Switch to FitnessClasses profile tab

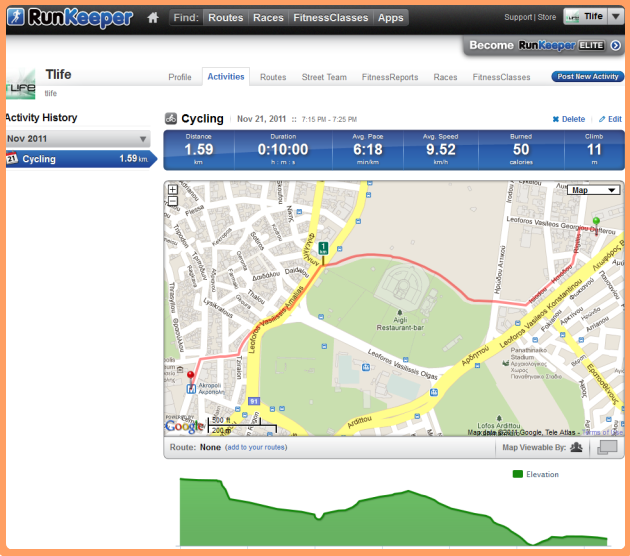point(501,77)
